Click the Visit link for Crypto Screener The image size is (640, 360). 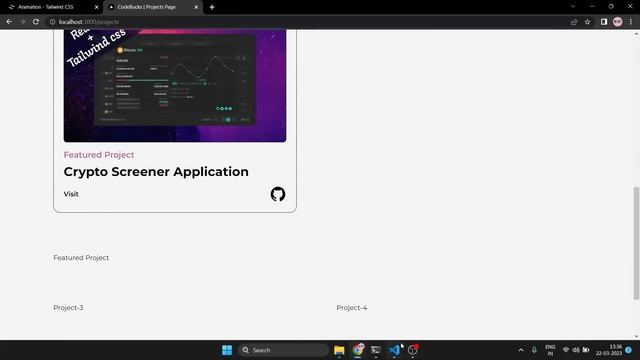click(71, 194)
